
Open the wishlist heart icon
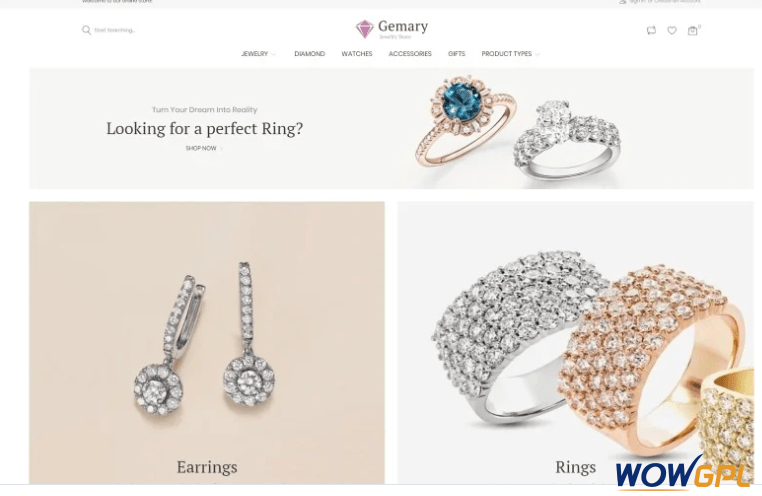pos(672,31)
